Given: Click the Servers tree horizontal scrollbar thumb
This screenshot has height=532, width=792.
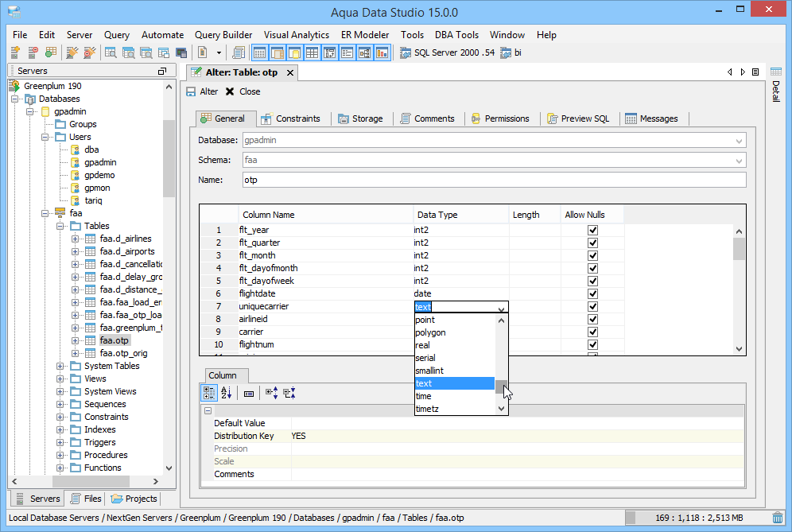Looking at the screenshot, I should [91, 481].
